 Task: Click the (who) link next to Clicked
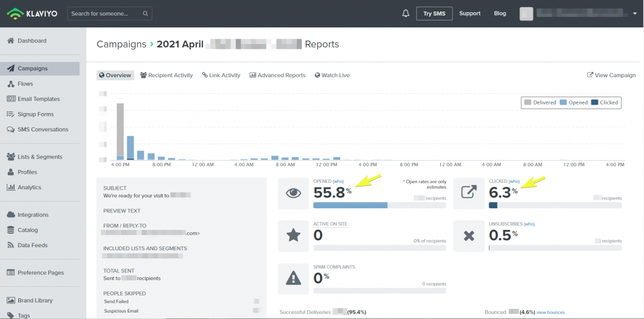click(x=514, y=181)
